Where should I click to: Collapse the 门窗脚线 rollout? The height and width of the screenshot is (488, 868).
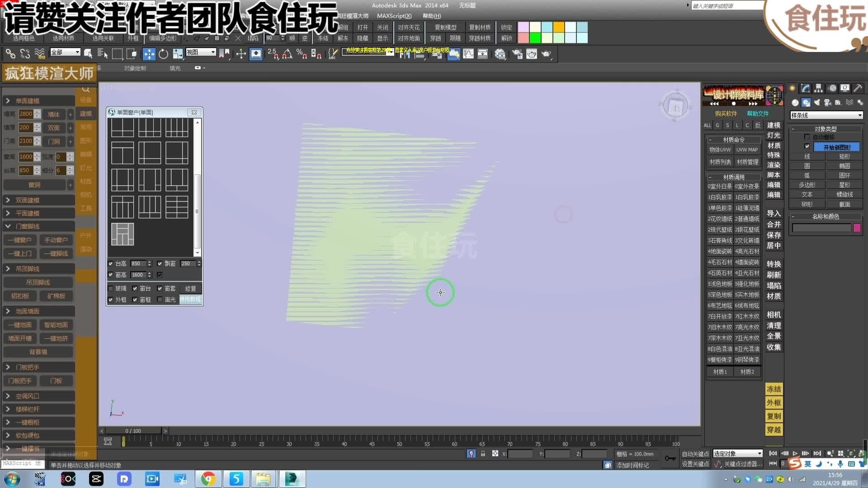tap(38, 226)
